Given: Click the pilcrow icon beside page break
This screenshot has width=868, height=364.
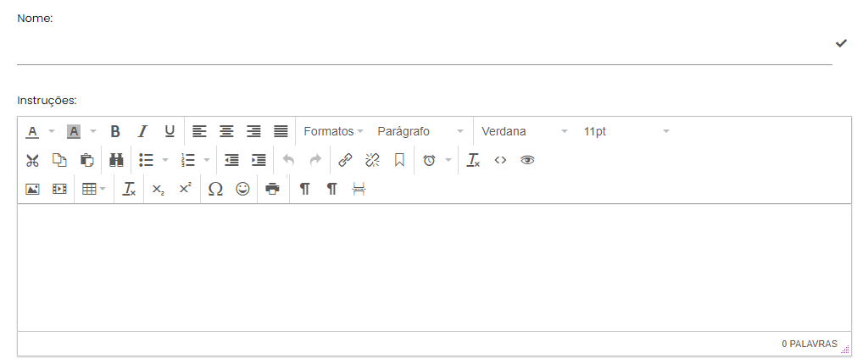Looking at the screenshot, I should 331,189.
